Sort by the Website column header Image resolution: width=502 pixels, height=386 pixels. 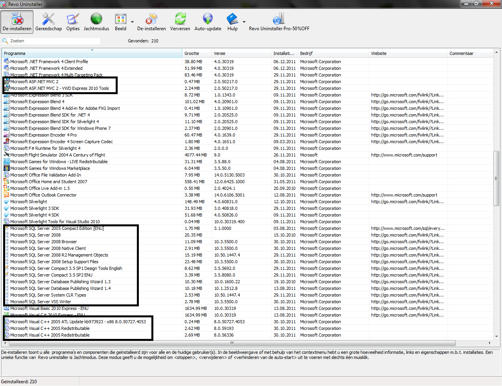click(408, 53)
